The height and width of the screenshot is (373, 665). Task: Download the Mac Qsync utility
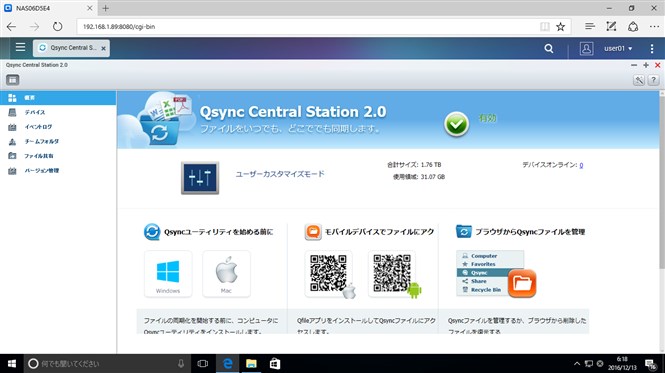coord(226,274)
